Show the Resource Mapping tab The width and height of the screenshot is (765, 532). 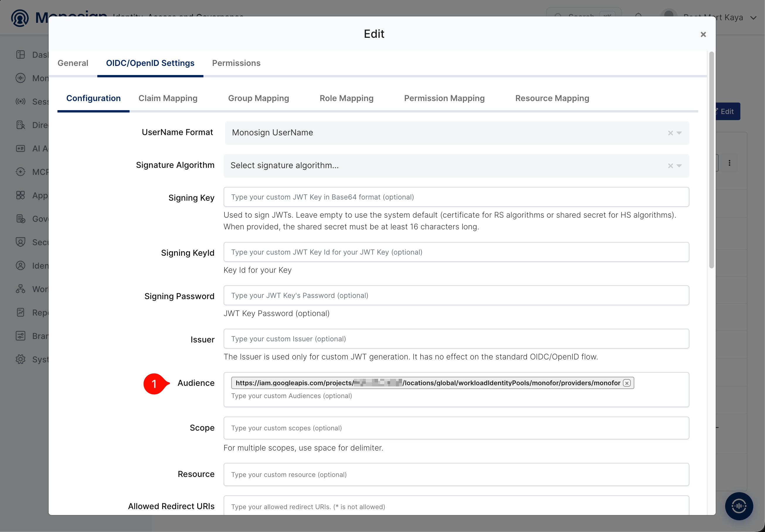coord(552,98)
